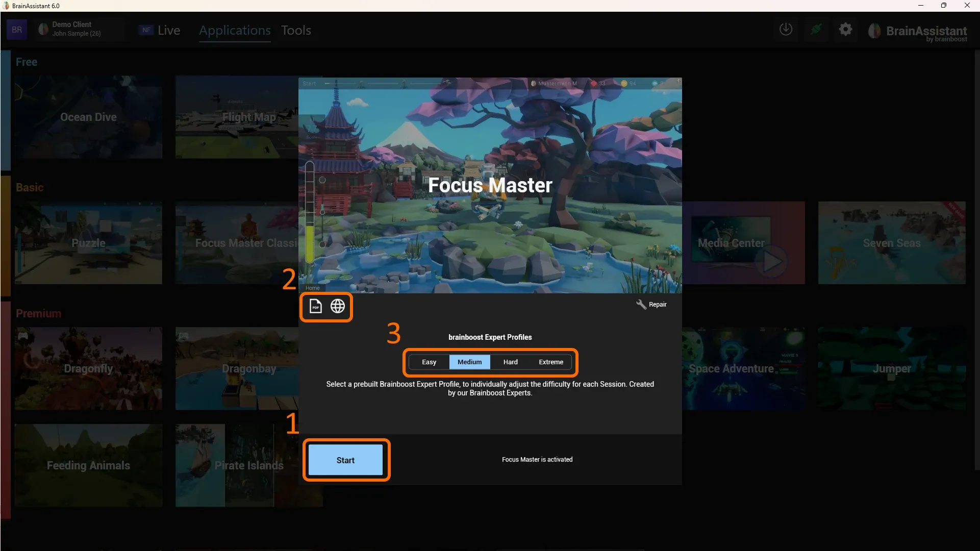Click the vertical page scrollbar
This screenshot has width=980, height=551.
[976, 260]
